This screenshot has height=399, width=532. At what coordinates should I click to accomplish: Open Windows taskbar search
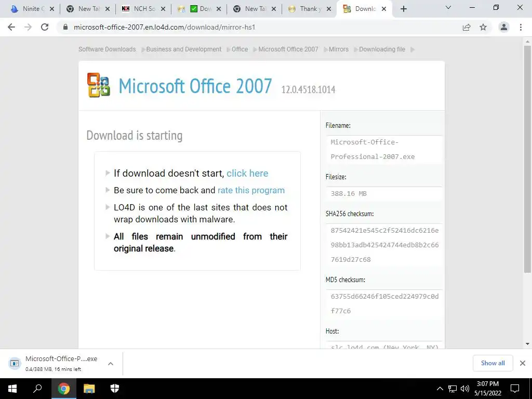coord(37,389)
